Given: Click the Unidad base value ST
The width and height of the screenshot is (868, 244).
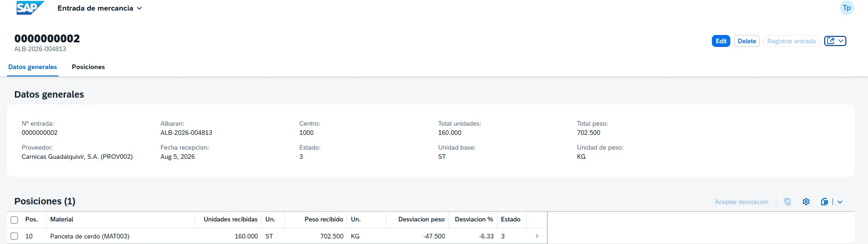Looking at the screenshot, I should click(442, 157).
